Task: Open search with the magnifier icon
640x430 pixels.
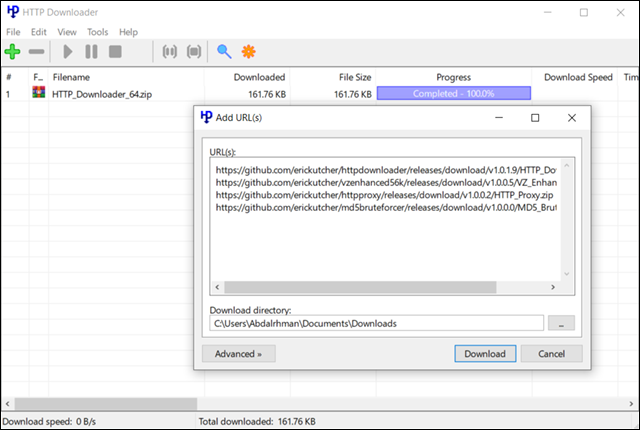Action: (x=224, y=52)
